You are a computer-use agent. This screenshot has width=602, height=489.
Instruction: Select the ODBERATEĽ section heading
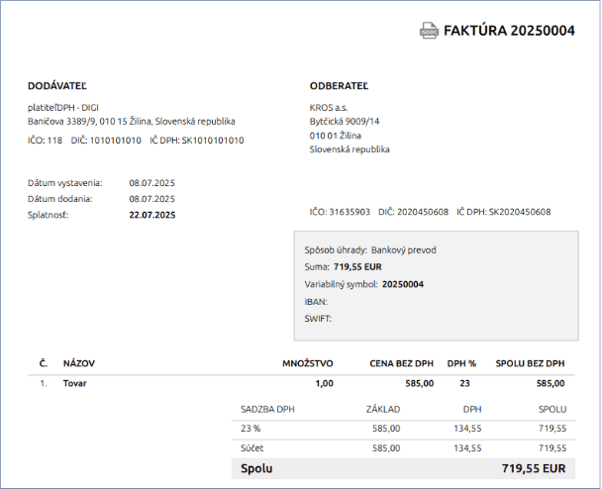pos(339,87)
